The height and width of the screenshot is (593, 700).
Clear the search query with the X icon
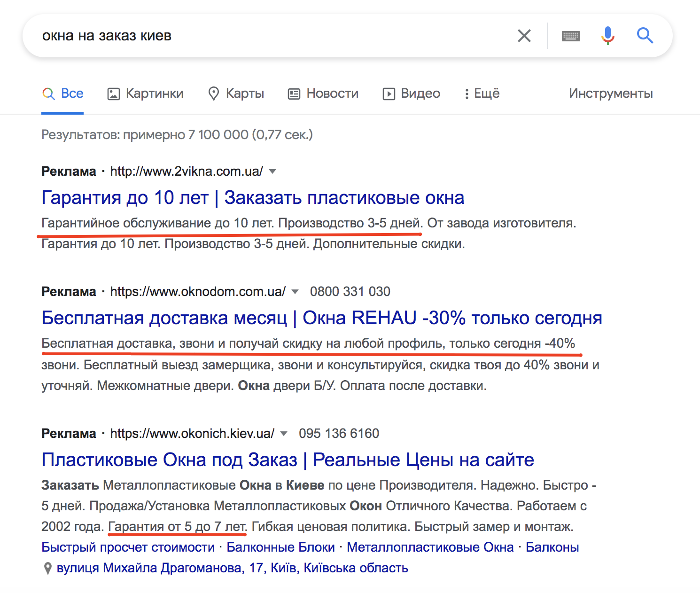(x=524, y=36)
